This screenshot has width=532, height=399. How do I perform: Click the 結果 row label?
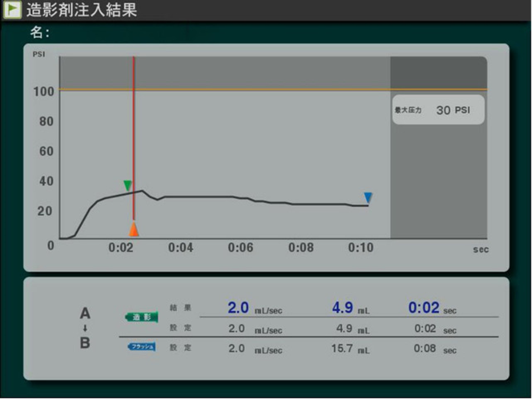pyautogui.click(x=181, y=308)
